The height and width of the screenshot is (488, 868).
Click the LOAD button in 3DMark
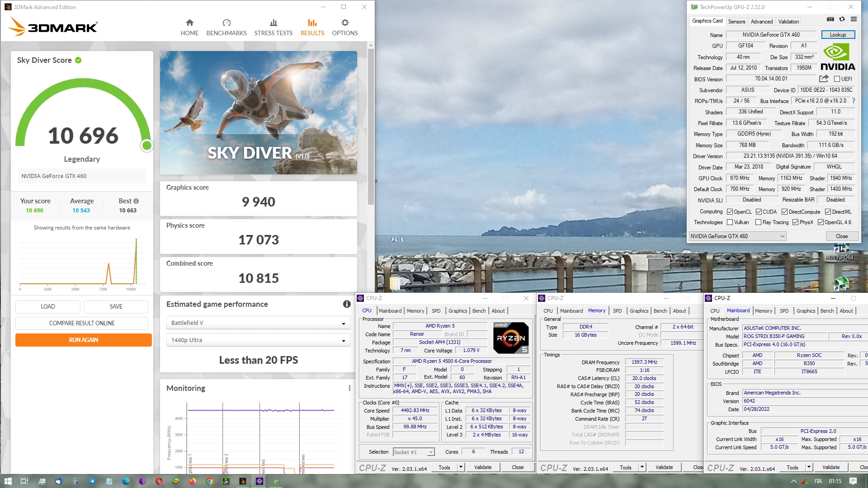click(48, 306)
